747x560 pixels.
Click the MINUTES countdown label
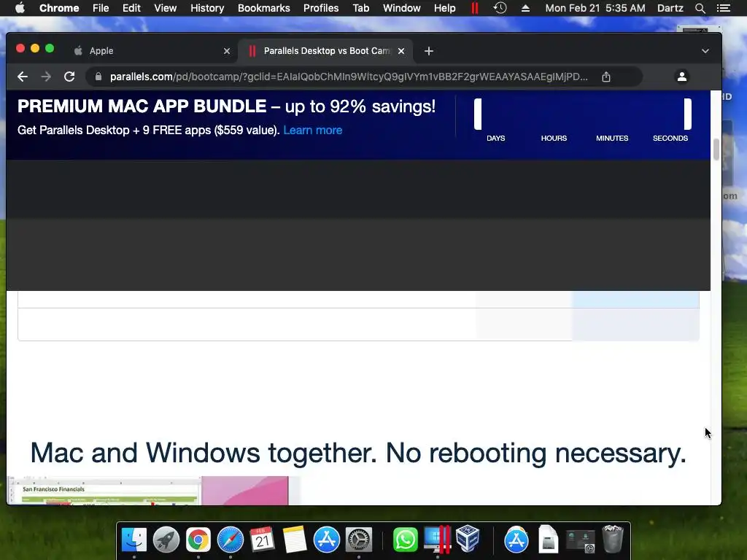pos(612,138)
